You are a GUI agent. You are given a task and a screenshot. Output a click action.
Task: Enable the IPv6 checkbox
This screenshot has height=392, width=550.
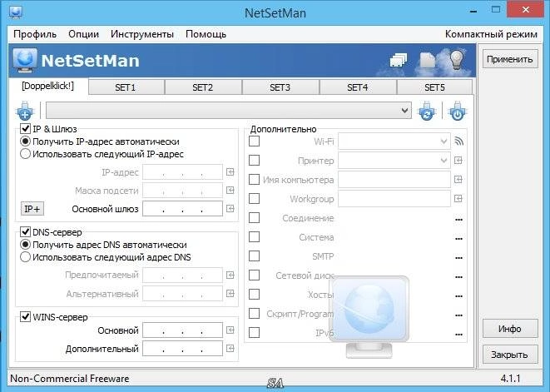[x=254, y=332]
